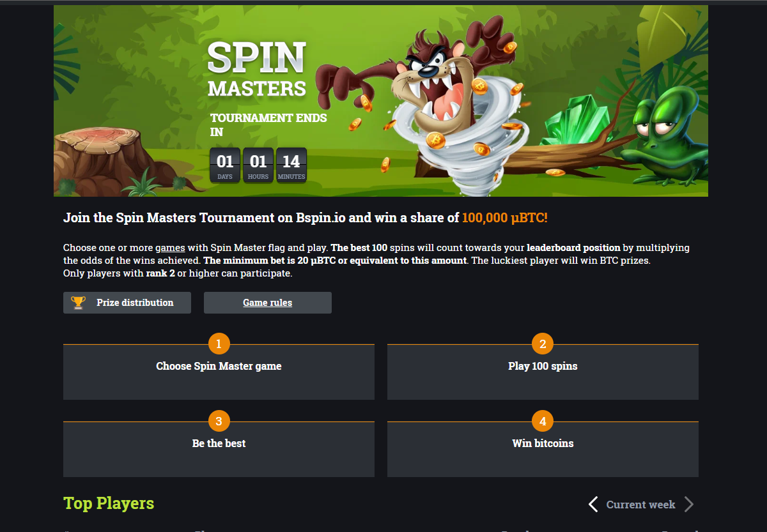This screenshot has height=532, width=767.
Task: Click the trophy icon beside Prize distribution
Action: pos(78,303)
